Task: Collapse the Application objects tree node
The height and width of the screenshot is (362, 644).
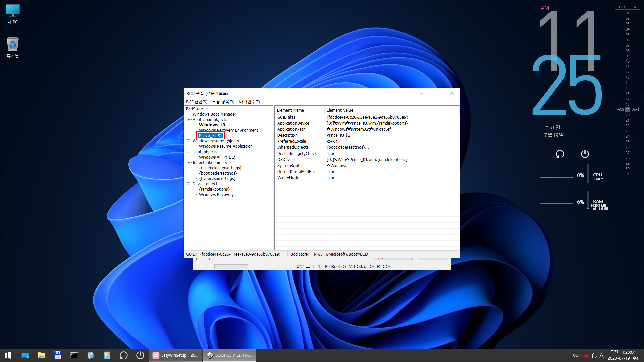Action: click(x=189, y=120)
